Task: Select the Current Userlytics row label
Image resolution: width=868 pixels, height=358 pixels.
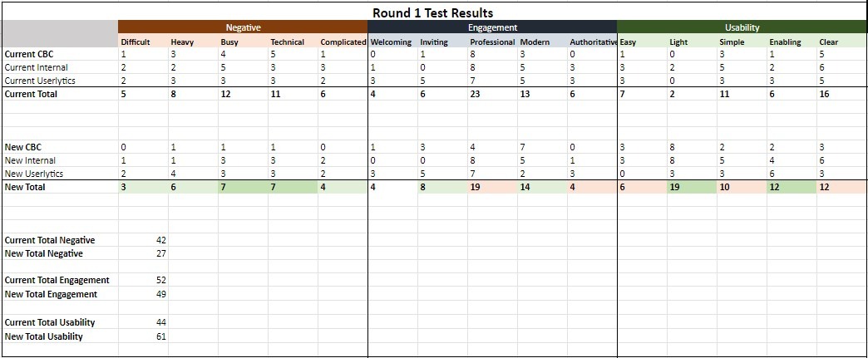Action: pyautogui.click(x=40, y=81)
